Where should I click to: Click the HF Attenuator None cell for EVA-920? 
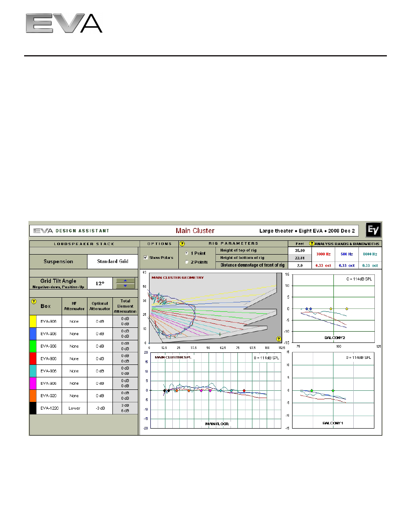(x=74, y=396)
